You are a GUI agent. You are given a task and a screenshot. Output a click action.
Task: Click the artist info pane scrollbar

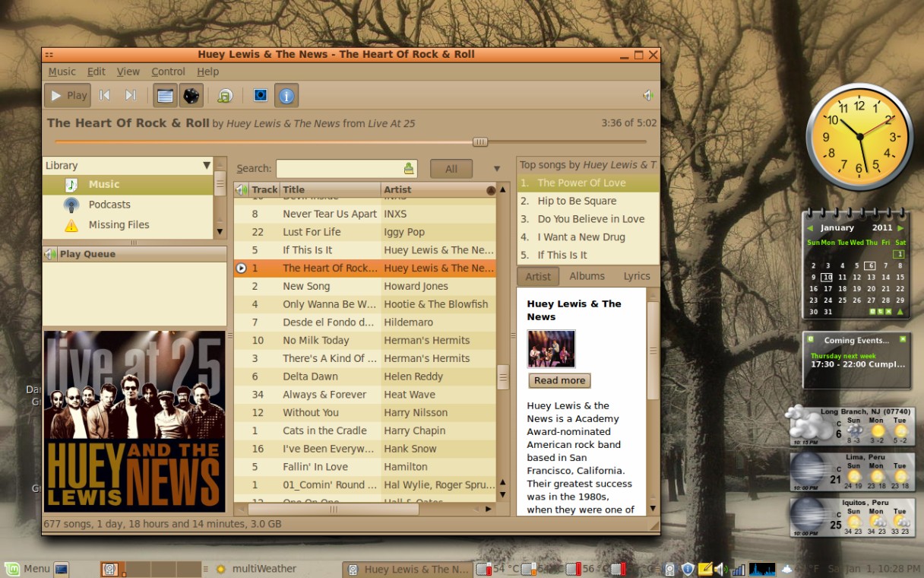(653, 351)
